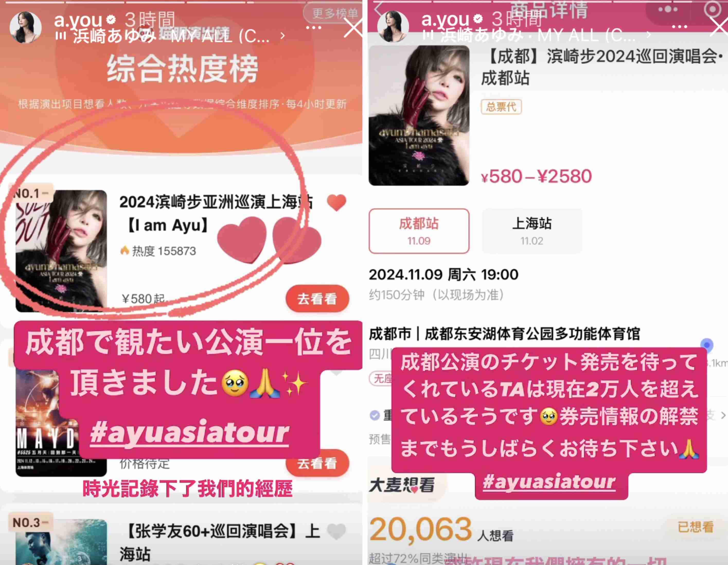Click 去看看 button for the NO.1 show
The image size is (728, 565).
pos(317,299)
